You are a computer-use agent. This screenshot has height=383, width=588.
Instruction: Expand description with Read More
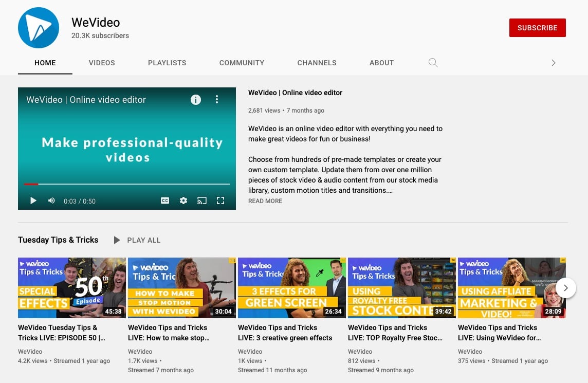pyautogui.click(x=265, y=201)
